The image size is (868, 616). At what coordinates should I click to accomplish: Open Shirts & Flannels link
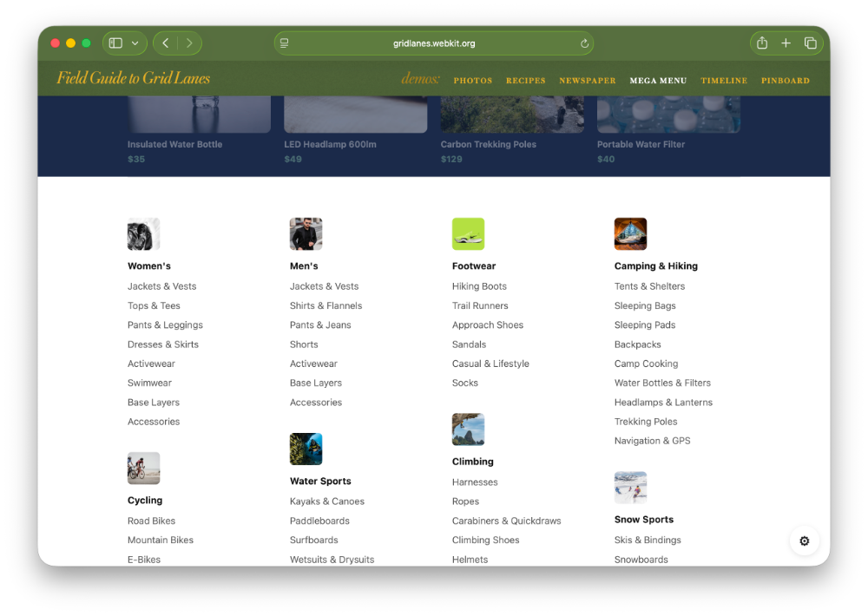pyautogui.click(x=326, y=305)
